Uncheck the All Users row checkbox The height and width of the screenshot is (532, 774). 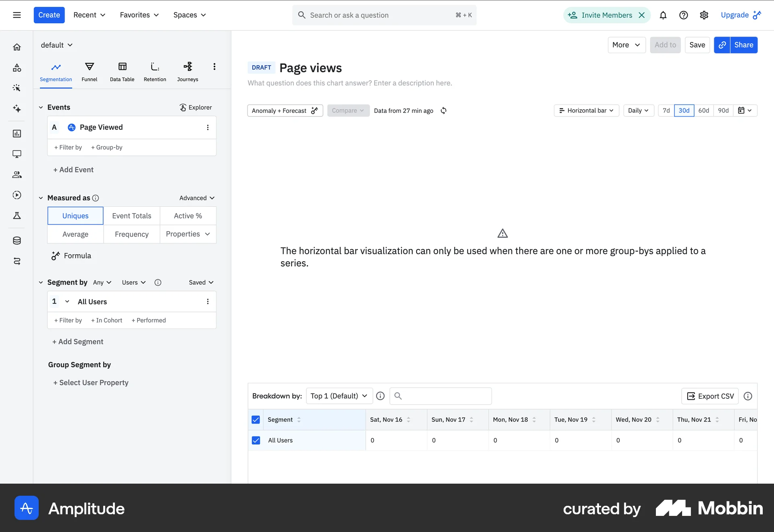pos(256,440)
